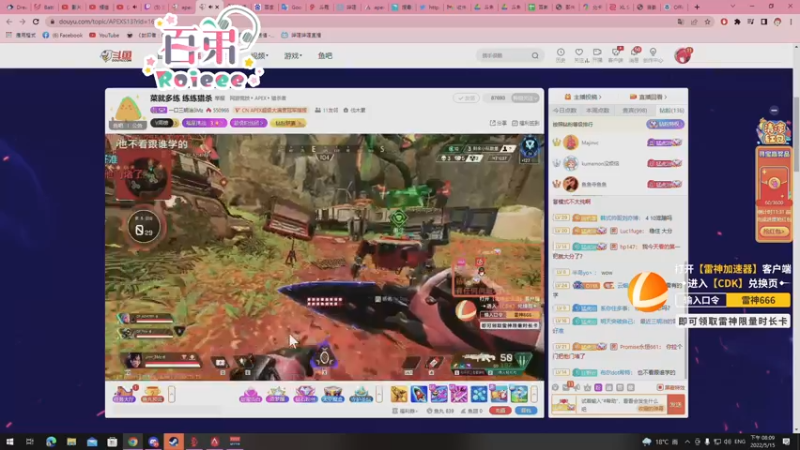Click the search magnifier icon in the header
The height and width of the screenshot is (450, 800).
tap(535, 56)
